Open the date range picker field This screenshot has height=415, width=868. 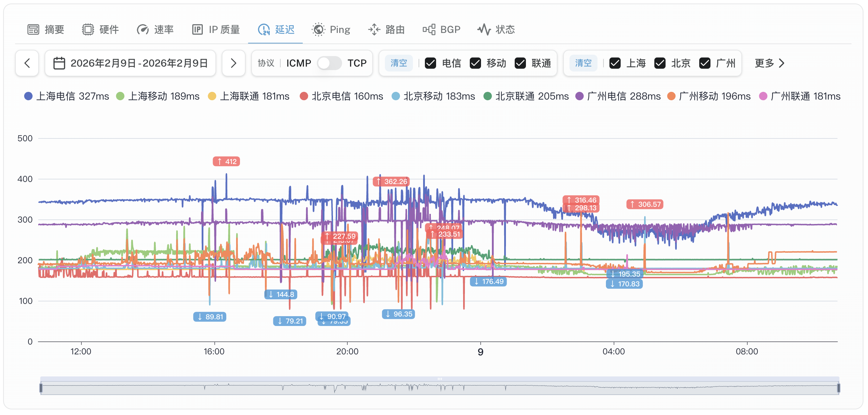(131, 63)
